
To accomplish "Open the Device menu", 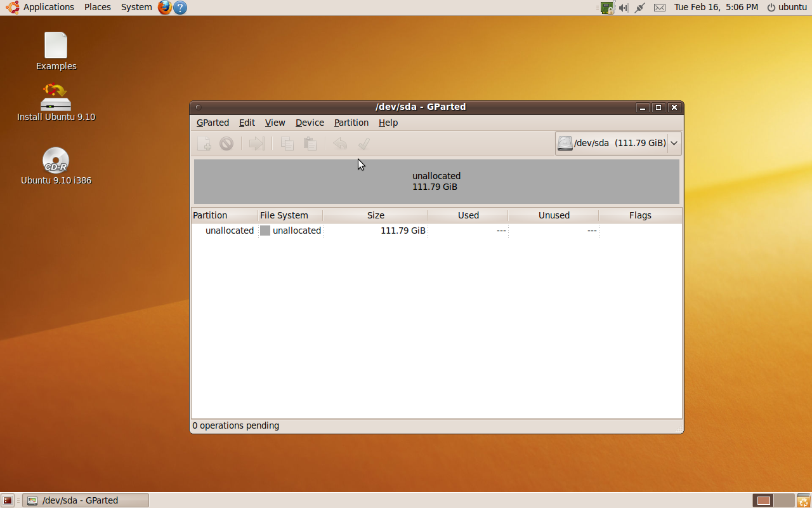I will click(310, 123).
